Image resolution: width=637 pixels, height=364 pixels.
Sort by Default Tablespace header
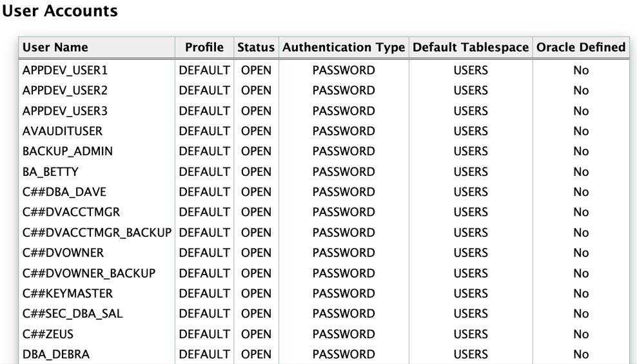[471, 48]
